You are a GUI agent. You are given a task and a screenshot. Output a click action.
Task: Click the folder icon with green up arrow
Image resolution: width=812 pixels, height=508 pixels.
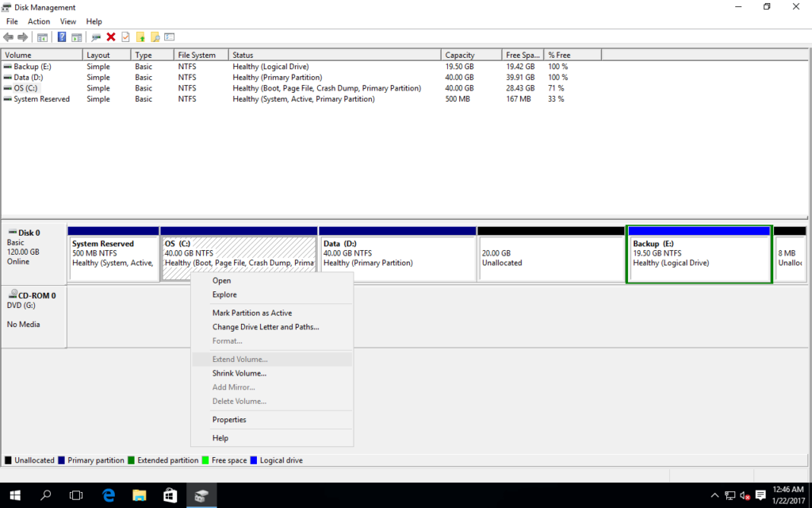coord(140,37)
